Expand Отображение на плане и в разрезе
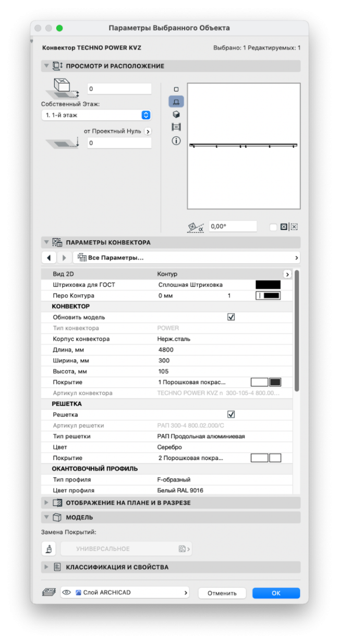The image size is (339, 644). [46, 503]
